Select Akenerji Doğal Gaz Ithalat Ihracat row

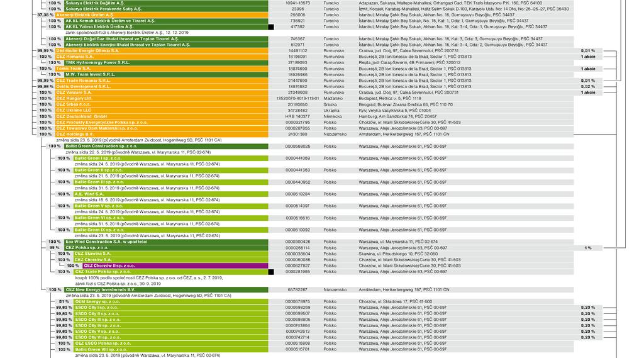166,38
